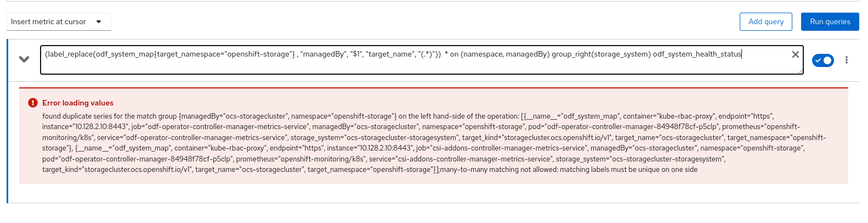Image resolution: width=868 pixels, height=223 pixels.
Task: Grab the textarea resize handle corner
Action: click(x=801, y=71)
